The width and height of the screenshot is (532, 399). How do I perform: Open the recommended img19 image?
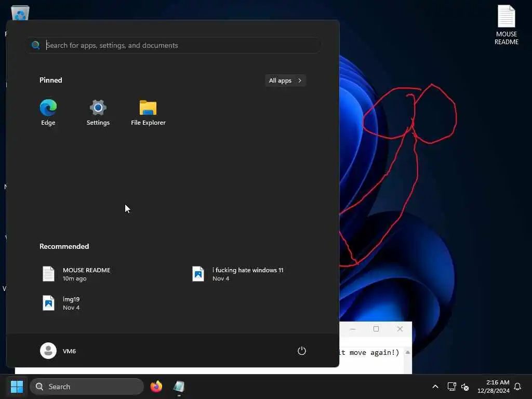[62, 303]
